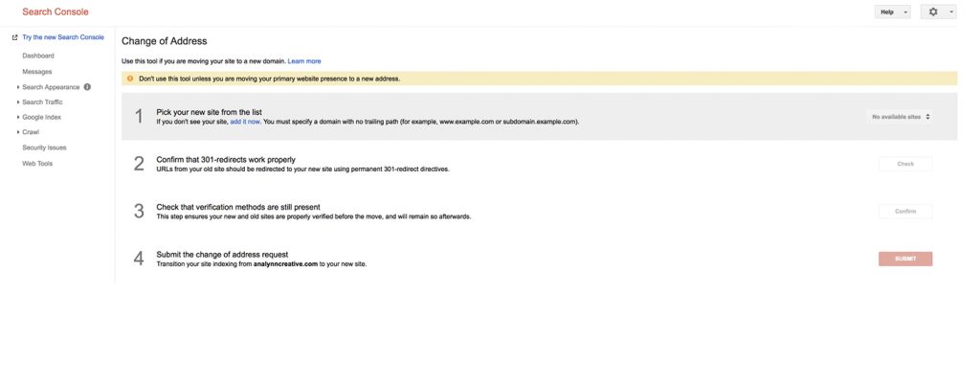Click the info icon beside Search Appearance
The image size is (980, 385).
pos(88,87)
